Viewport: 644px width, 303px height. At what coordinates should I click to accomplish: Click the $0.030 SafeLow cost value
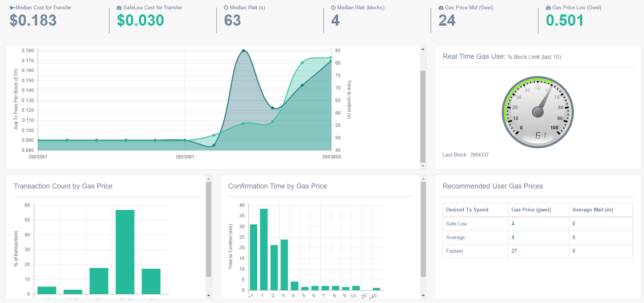click(x=140, y=21)
